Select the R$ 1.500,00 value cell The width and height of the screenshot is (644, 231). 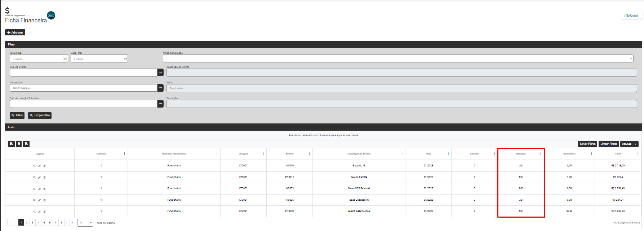[x=618, y=211]
